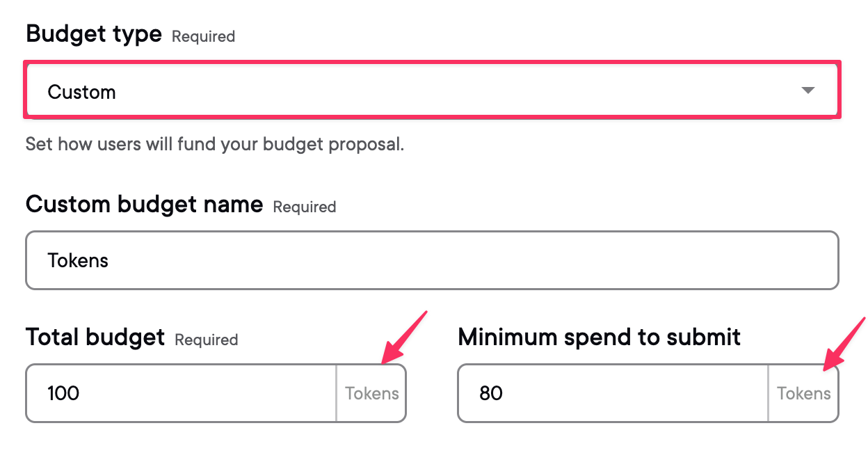Image resolution: width=868 pixels, height=476 pixels.
Task: Click the "Custom budget name" heading label
Action: point(144,205)
